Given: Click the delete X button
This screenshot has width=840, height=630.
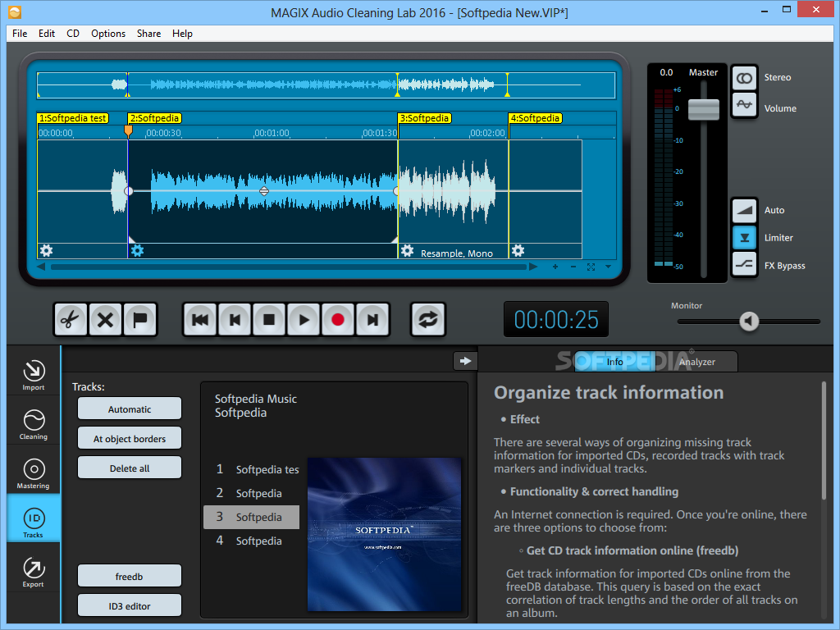Looking at the screenshot, I should click(x=106, y=320).
